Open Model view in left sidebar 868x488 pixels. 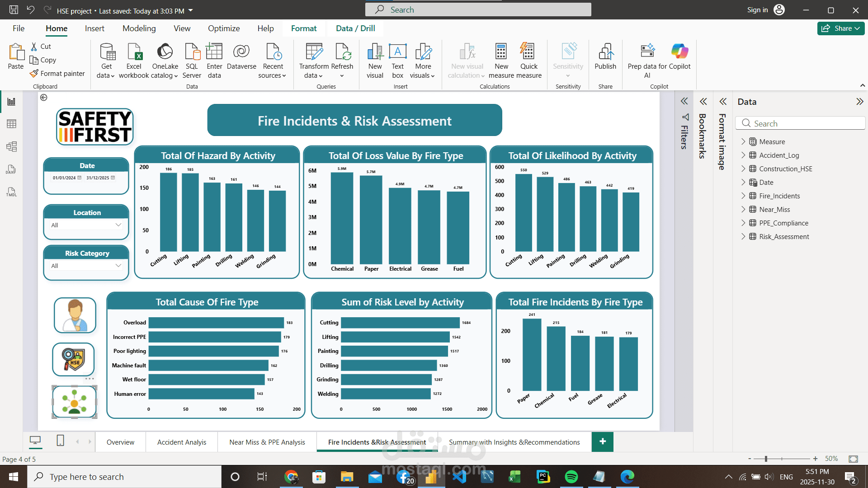[x=12, y=146]
